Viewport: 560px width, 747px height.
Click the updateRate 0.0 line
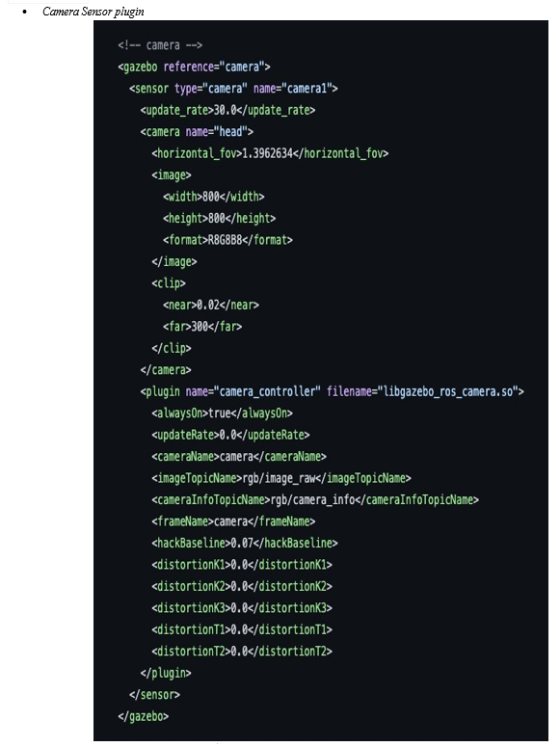[x=230, y=435]
